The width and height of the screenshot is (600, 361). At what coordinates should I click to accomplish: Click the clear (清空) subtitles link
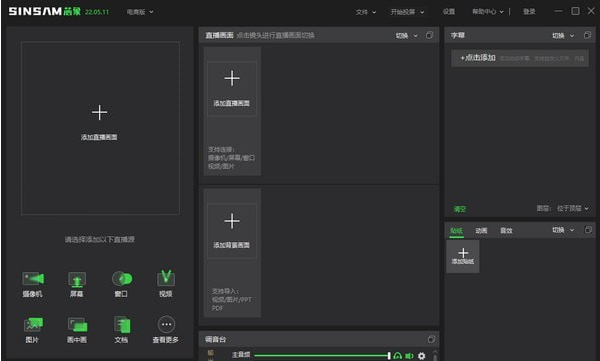coord(460,209)
